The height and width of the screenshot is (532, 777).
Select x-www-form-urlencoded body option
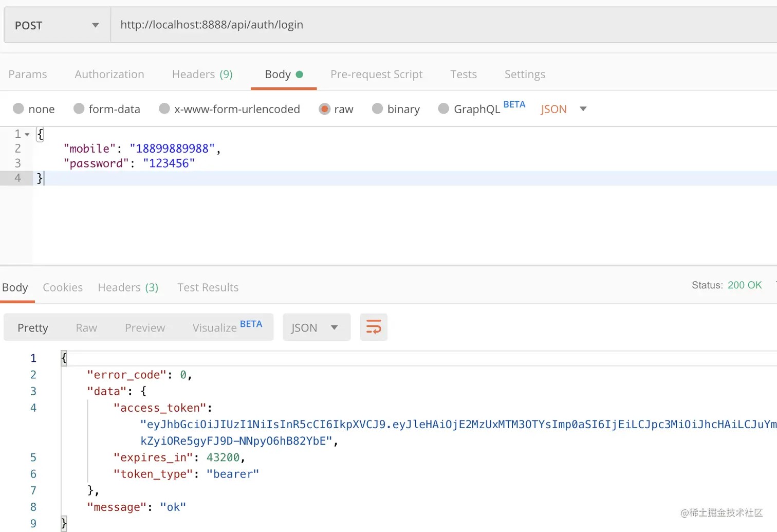click(164, 108)
